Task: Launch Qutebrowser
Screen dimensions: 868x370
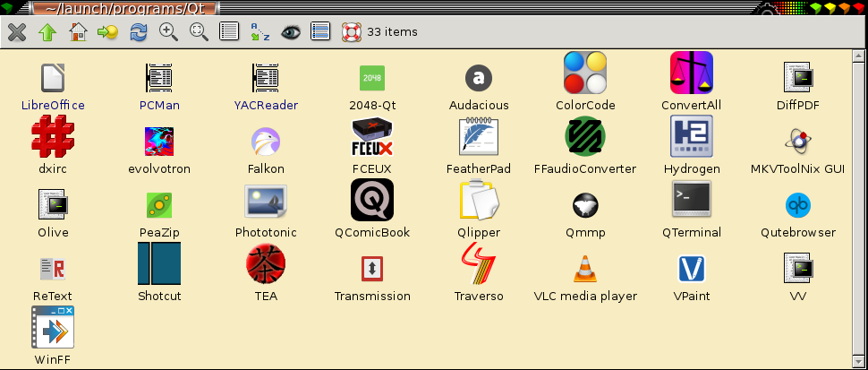Action: pyautogui.click(x=797, y=205)
